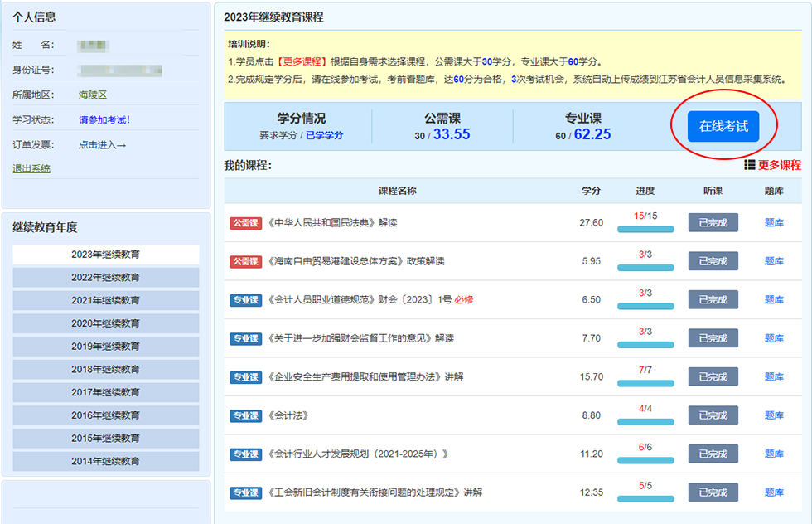Click 请参加考试 study status link
812x524 pixels.
104,119
